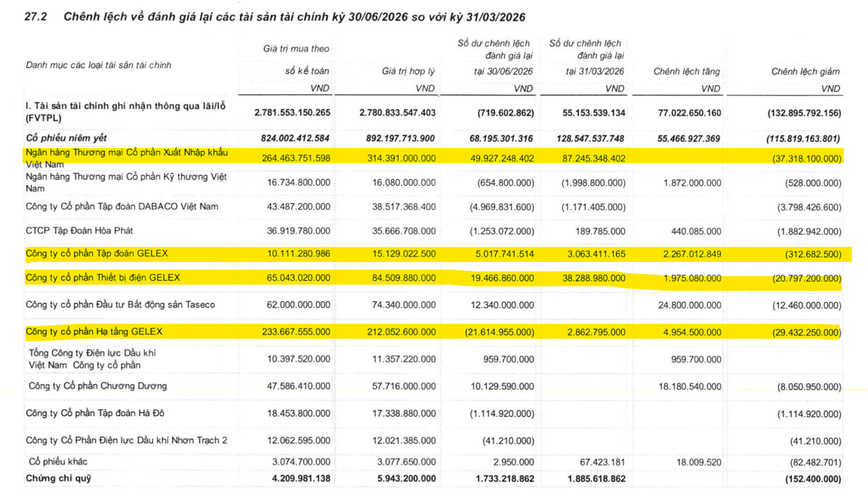The height and width of the screenshot is (496, 868).
Task: Click the value 16.734.800.000
Action: click(298, 183)
